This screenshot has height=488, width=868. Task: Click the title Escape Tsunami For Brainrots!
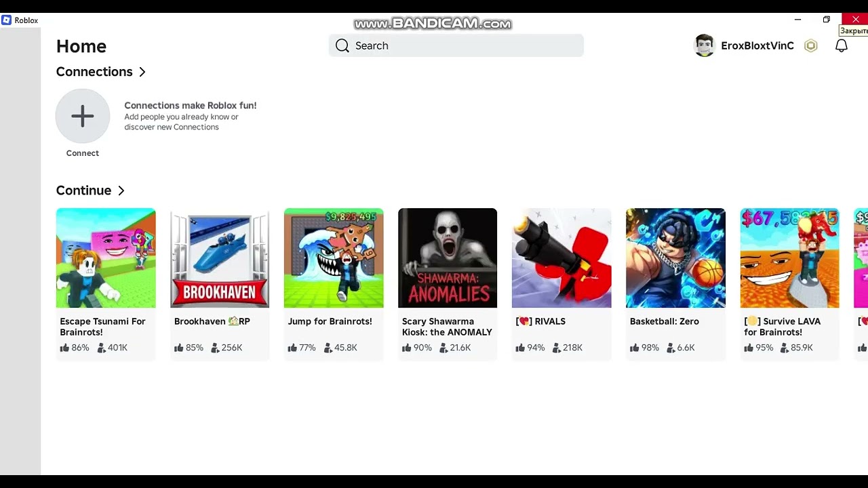coord(102,327)
